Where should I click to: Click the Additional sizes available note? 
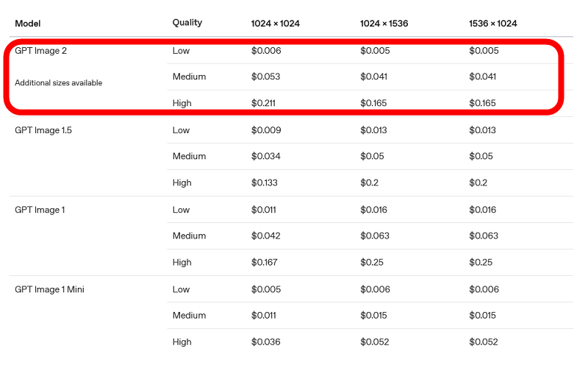(x=58, y=83)
